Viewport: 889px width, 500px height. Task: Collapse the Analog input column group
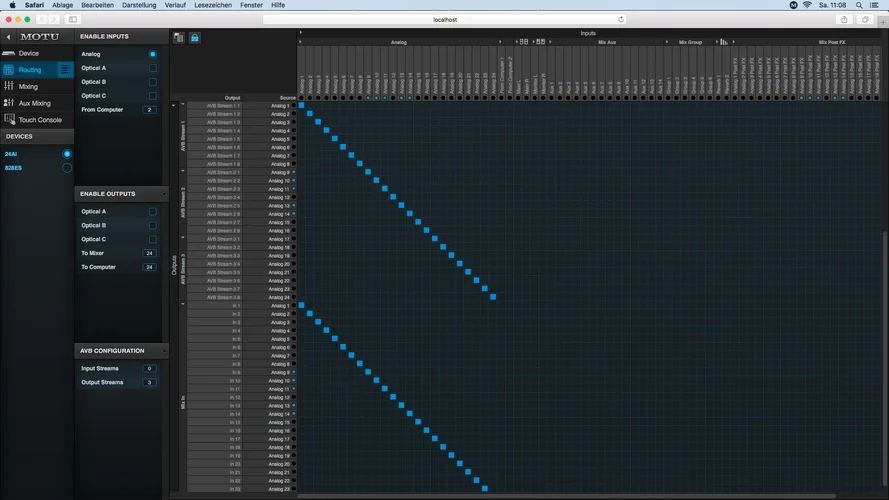click(301, 42)
